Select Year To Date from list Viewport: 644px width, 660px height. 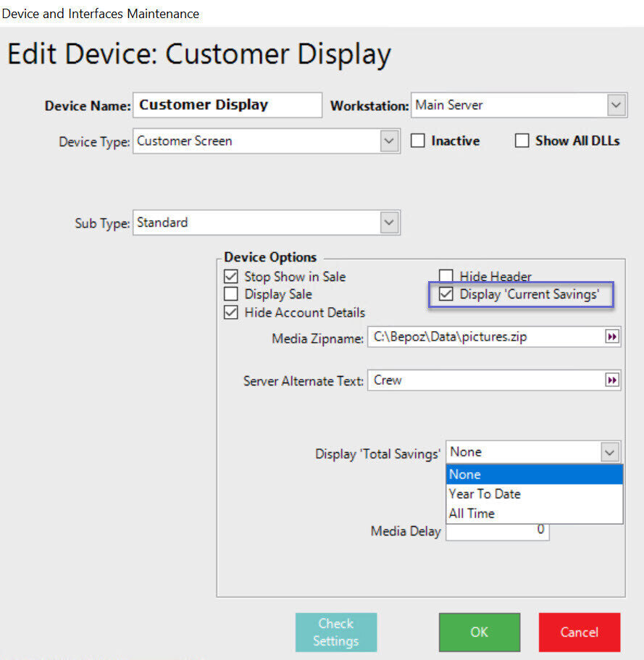(485, 494)
